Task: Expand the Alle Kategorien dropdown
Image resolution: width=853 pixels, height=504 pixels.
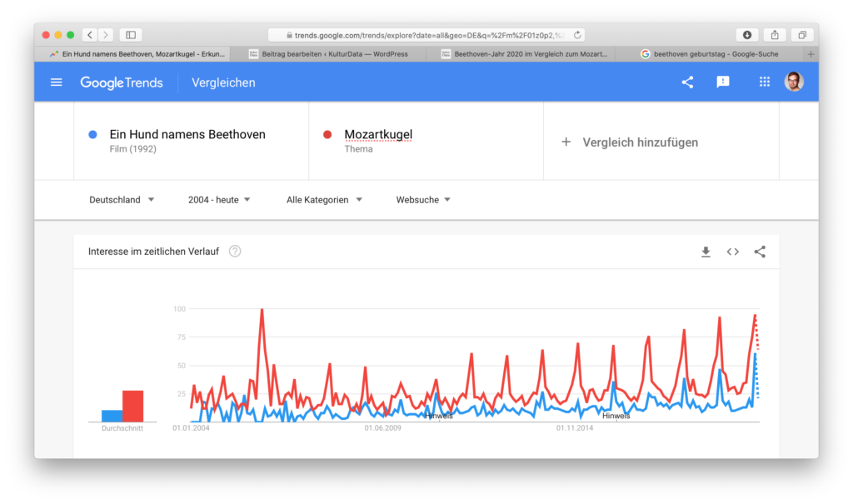Action: pos(324,200)
